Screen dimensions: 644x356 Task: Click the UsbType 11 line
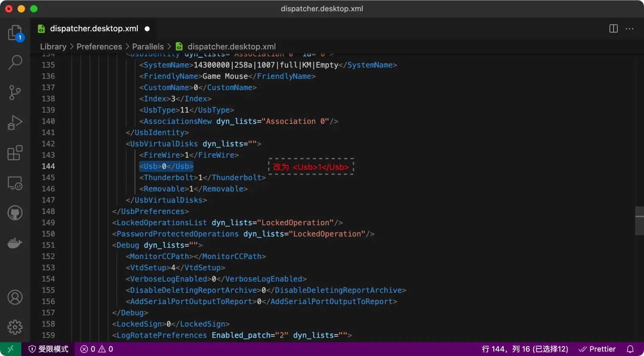(187, 110)
